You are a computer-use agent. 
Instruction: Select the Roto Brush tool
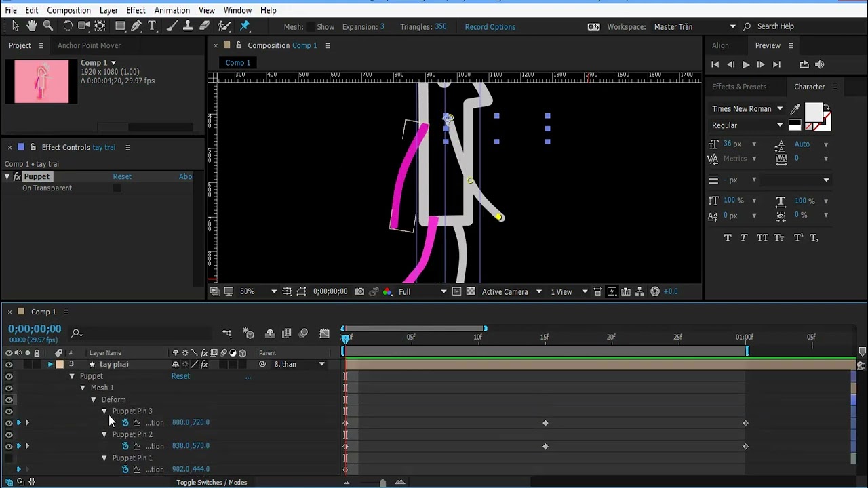[x=224, y=26]
